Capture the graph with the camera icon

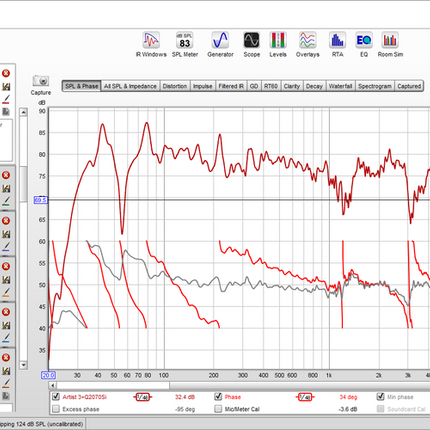41,81
